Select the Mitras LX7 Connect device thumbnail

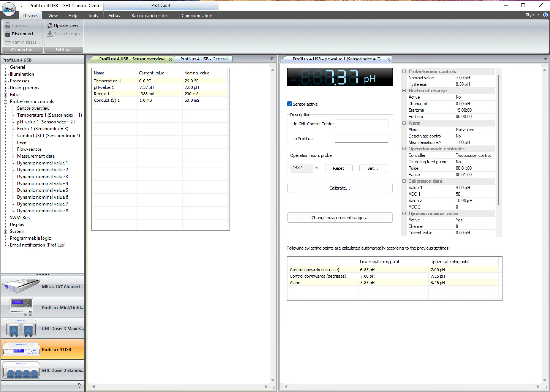pyautogui.click(x=21, y=286)
